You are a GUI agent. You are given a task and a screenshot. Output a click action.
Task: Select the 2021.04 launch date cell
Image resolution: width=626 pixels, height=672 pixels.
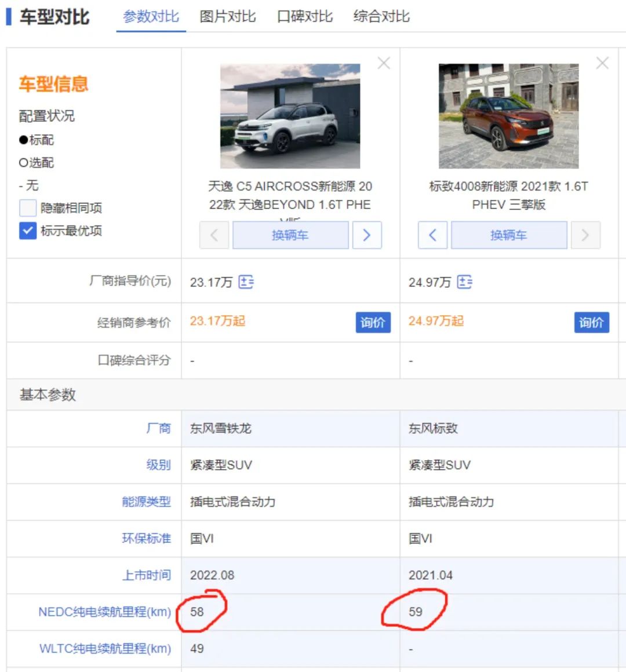509,575
